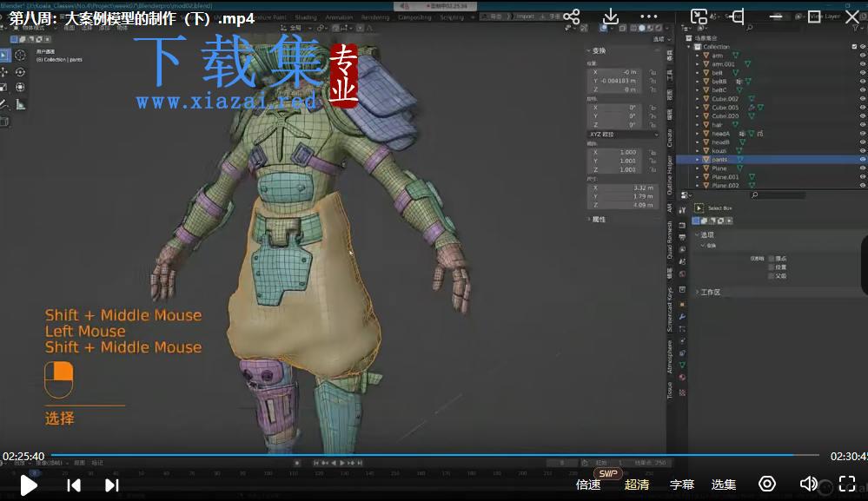Open the Animation workspace tab

[339, 17]
